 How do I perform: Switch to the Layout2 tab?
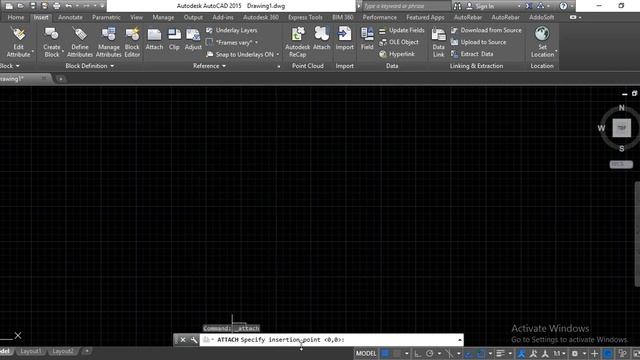click(x=63, y=351)
